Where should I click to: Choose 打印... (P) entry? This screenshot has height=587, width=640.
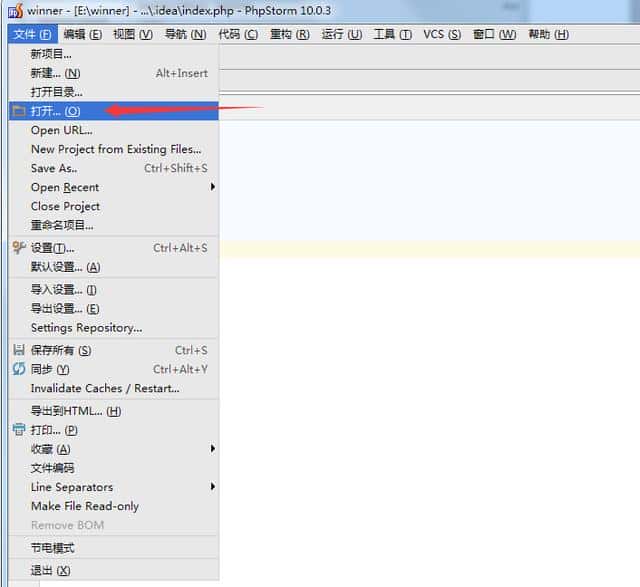point(113,430)
